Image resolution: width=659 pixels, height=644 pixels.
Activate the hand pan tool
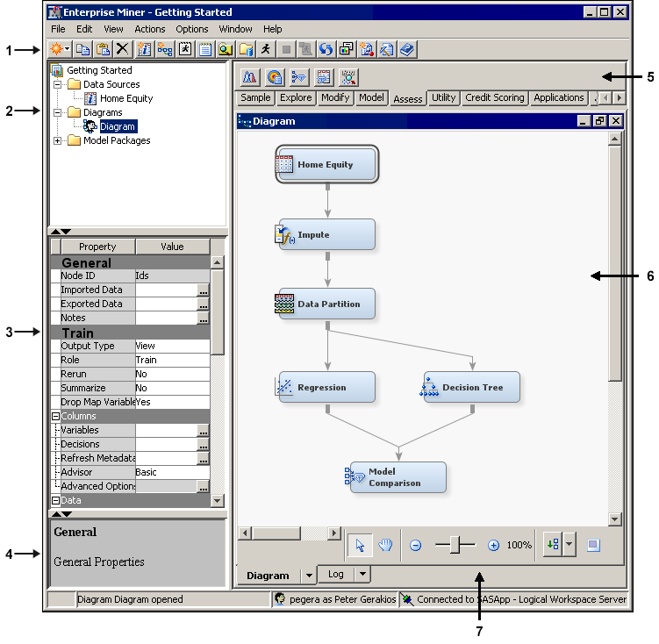pos(385,545)
